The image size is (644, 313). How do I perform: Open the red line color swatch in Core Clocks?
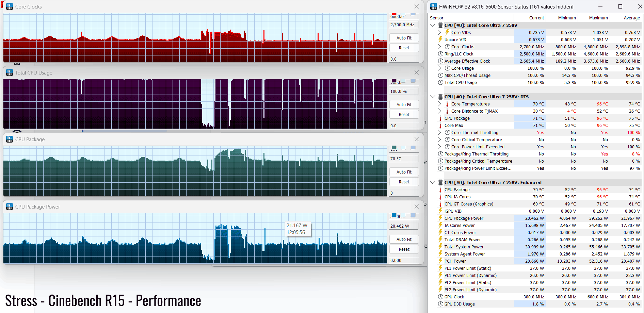394,14
